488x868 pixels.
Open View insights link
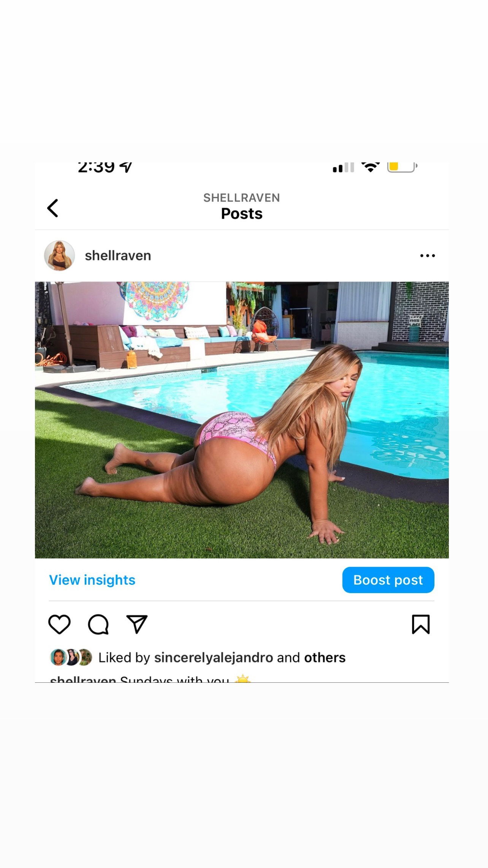coord(92,580)
